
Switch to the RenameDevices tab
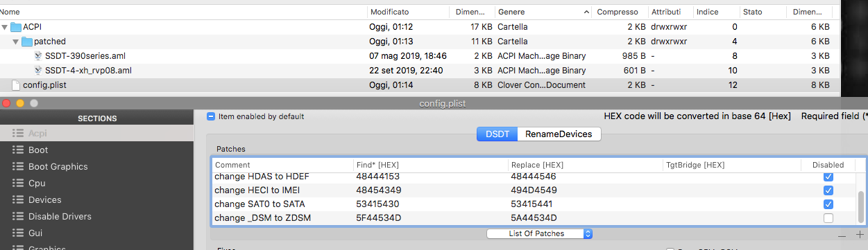tap(559, 134)
